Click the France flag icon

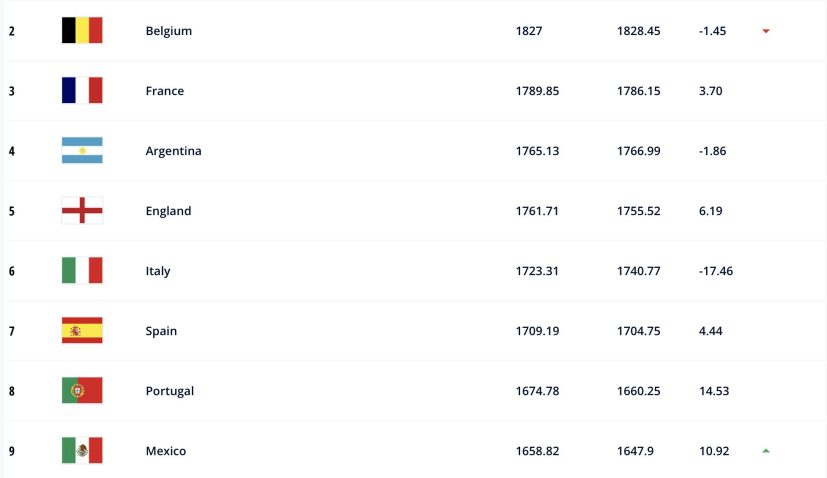tap(82, 91)
